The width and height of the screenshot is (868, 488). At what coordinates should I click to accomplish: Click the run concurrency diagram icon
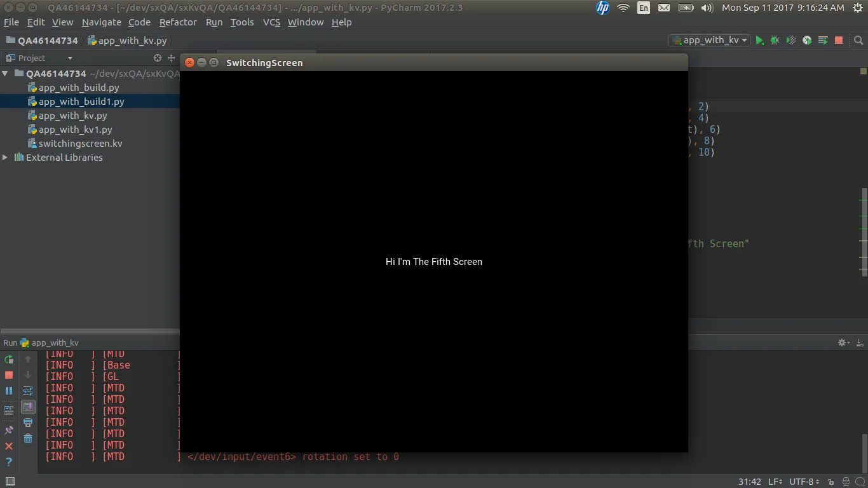(x=823, y=40)
